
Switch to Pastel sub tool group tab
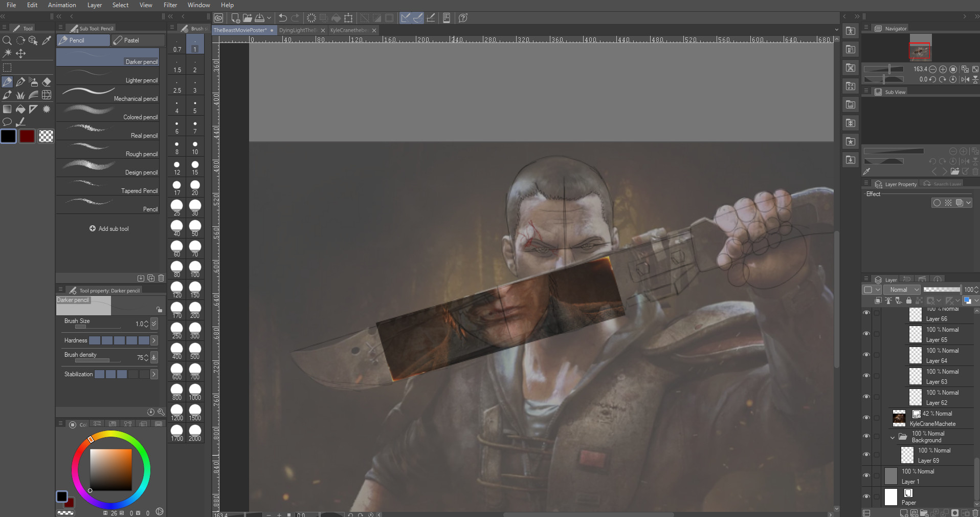tap(138, 40)
